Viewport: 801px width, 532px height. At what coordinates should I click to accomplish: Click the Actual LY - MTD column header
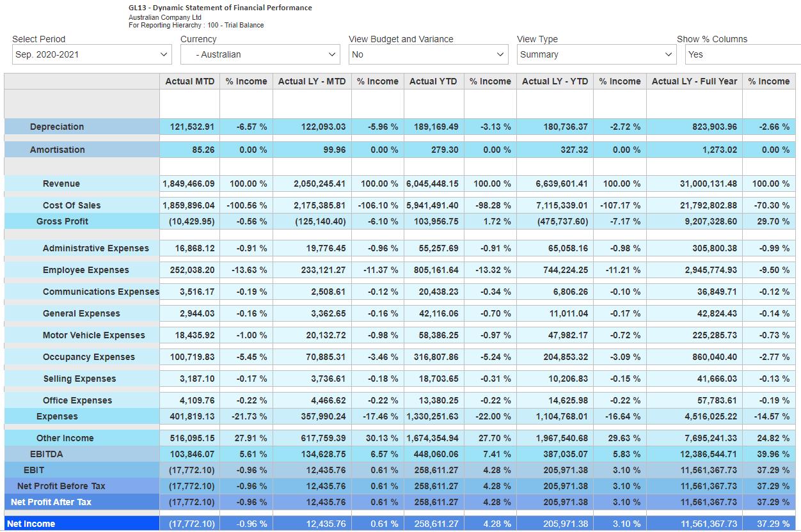[x=312, y=81]
